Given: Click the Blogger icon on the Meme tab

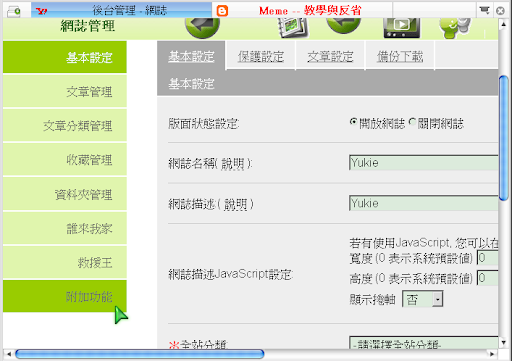Looking at the screenshot, I should coord(222,11).
